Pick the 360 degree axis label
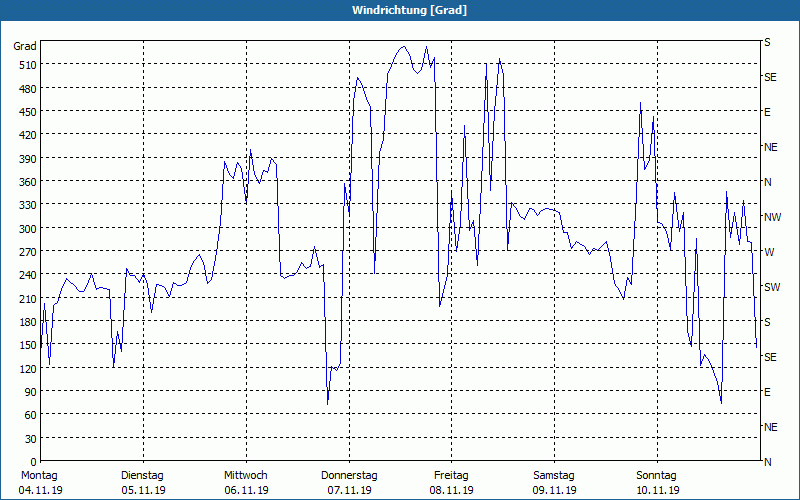800x500 pixels. (x=28, y=182)
